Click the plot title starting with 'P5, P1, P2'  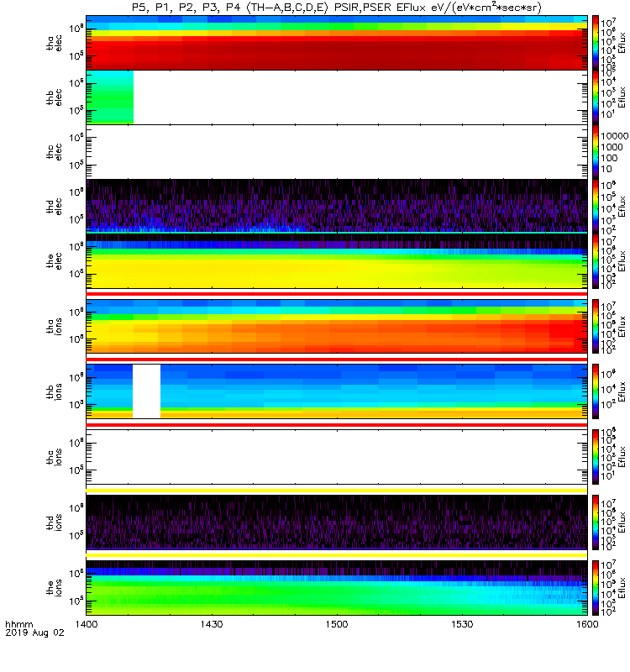(x=337, y=8)
